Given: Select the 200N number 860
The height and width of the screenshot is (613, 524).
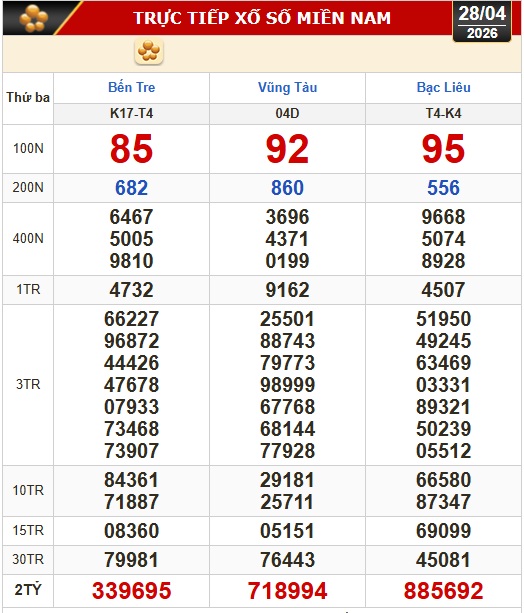Looking at the screenshot, I should pos(287,188).
